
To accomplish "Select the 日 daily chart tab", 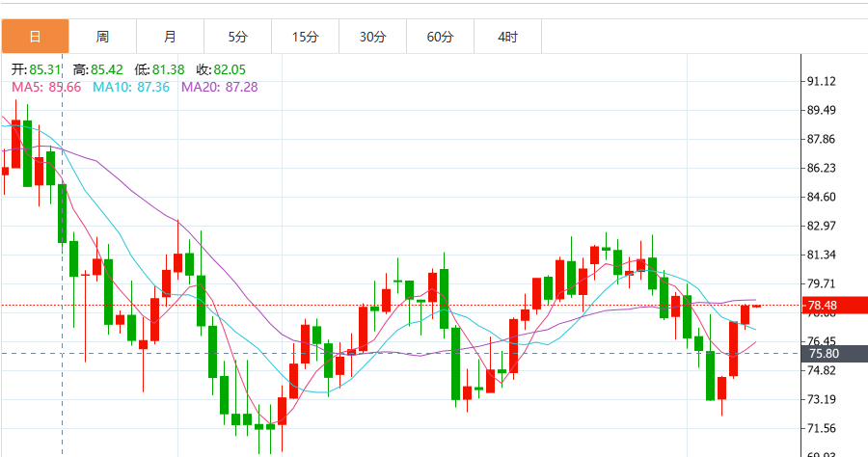I will pyautogui.click(x=35, y=37).
